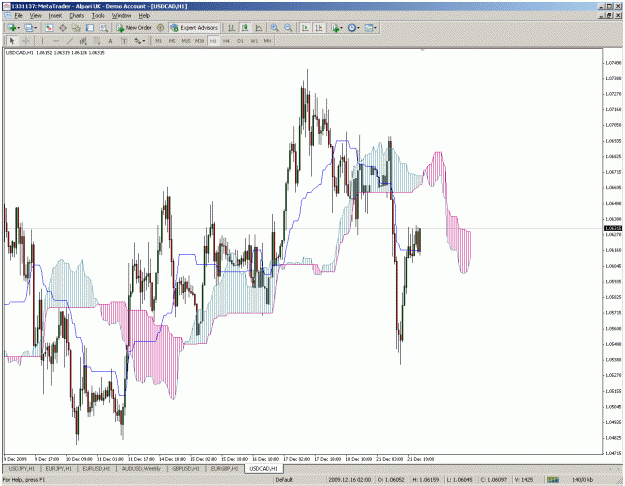Select the Vertical Line drawing tool
Image resolution: width=625 pixels, height=486 pixels.
41,41
